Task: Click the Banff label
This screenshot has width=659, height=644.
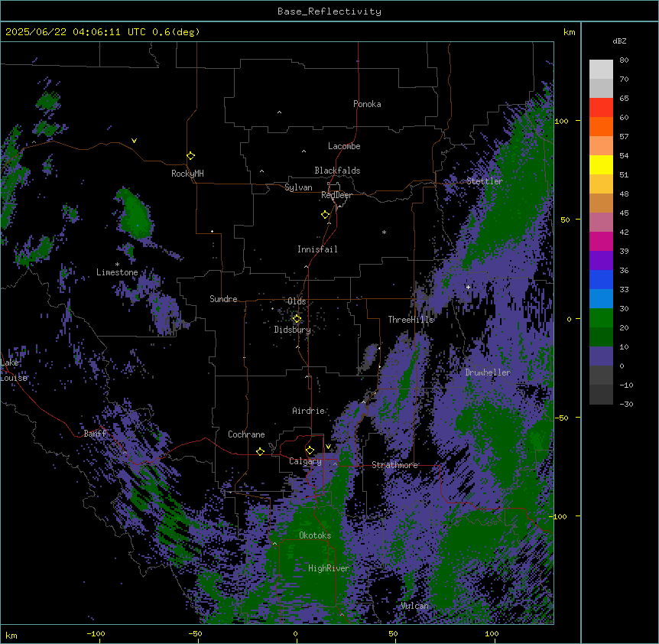Action: [x=95, y=434]
